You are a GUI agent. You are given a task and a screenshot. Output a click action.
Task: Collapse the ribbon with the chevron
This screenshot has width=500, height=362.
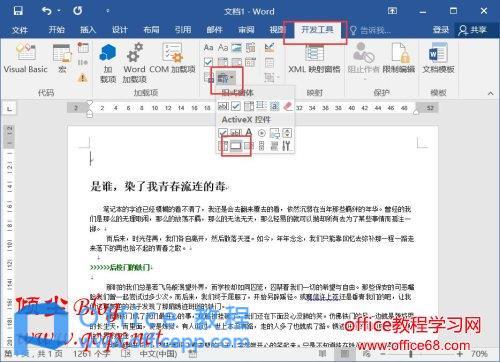click(x=490, y=93)
